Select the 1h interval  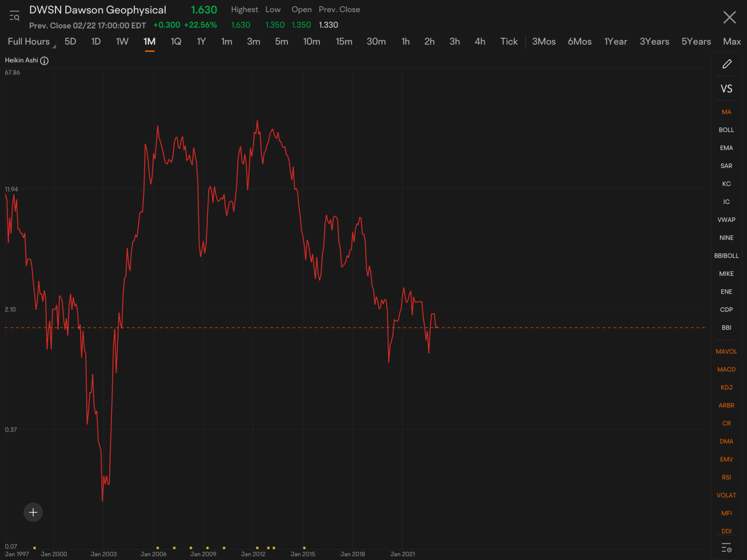coord(406,42)
